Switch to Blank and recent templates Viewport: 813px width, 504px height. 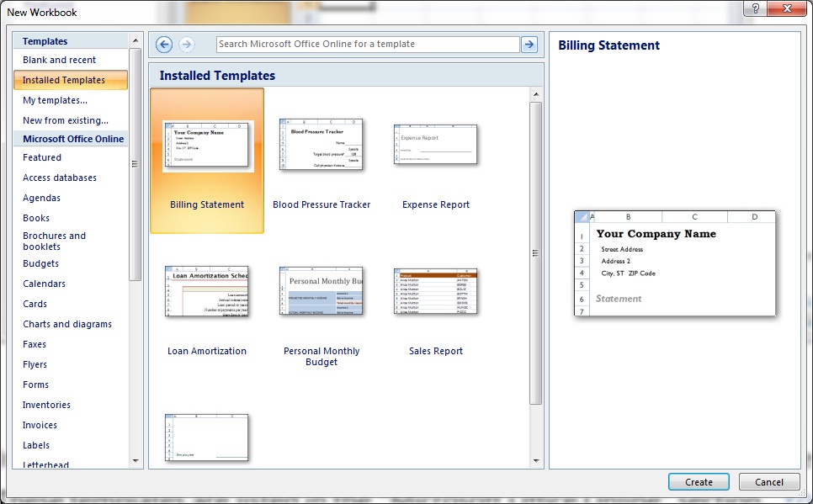tap(59, 60)
